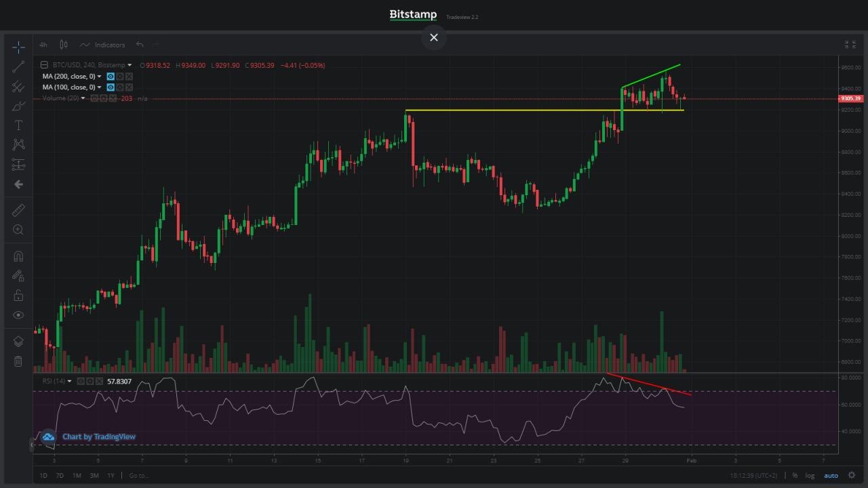Exit fullscreen chart mode

[850, 45]
